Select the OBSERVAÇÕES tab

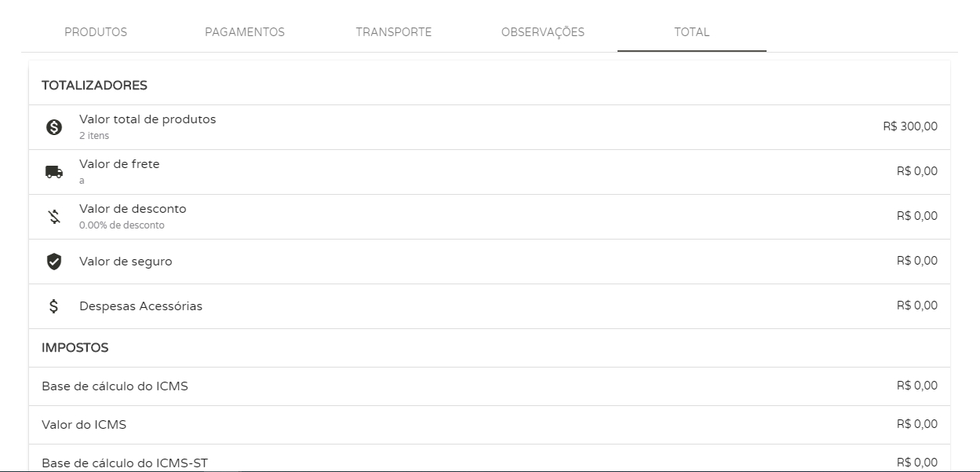point(543,32)
